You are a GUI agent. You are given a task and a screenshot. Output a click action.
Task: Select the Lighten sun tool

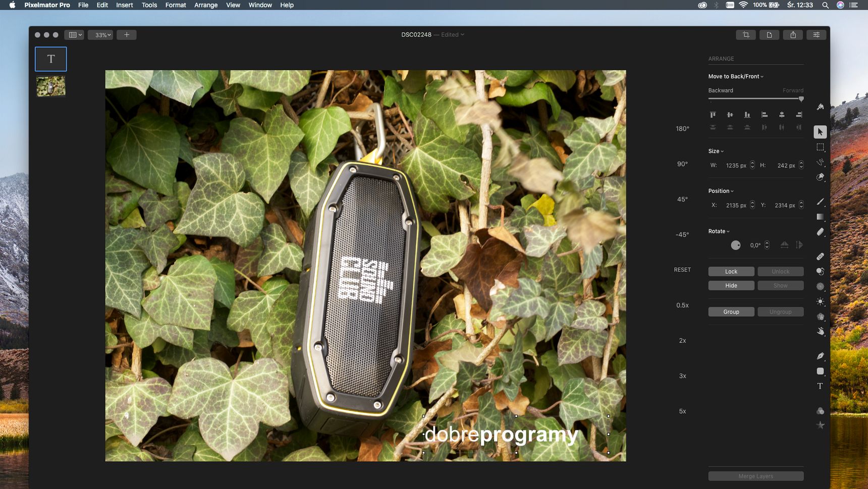(x=820, y=302)
